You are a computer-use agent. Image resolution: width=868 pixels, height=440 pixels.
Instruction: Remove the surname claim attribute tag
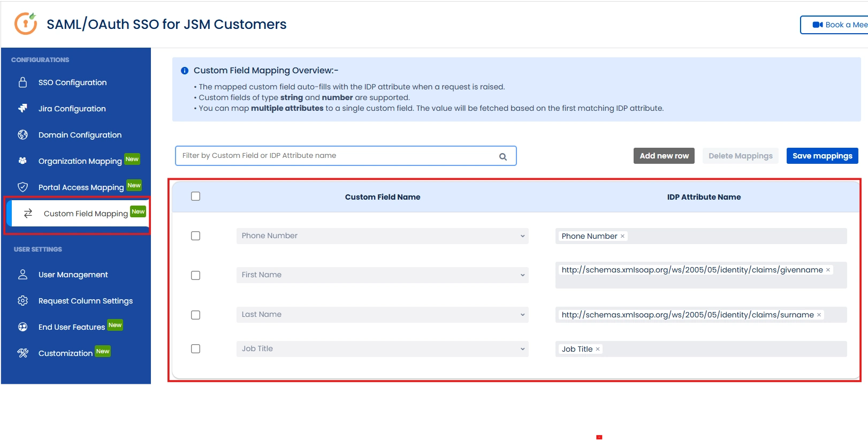pos(819,315)
